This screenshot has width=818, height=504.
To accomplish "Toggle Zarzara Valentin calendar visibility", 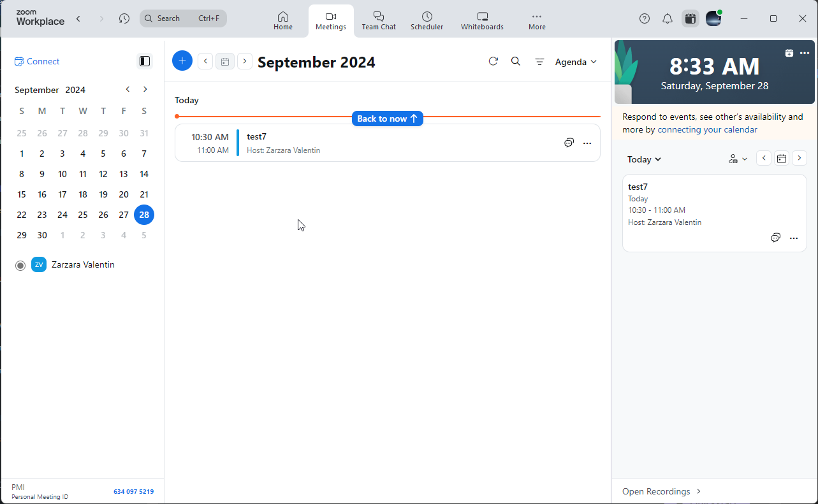I will click(x=20, y=265).
